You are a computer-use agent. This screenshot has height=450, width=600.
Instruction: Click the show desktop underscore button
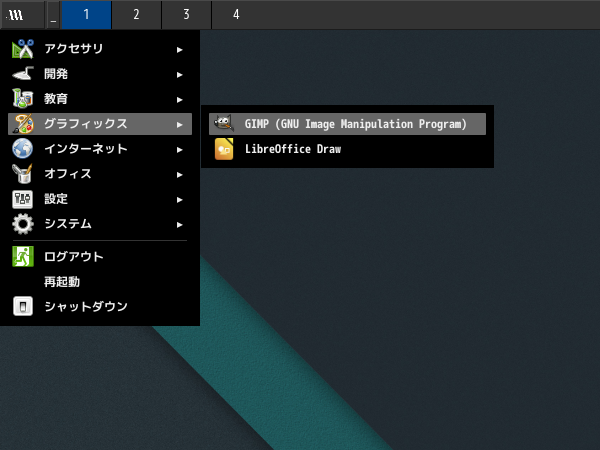point(53,15)
